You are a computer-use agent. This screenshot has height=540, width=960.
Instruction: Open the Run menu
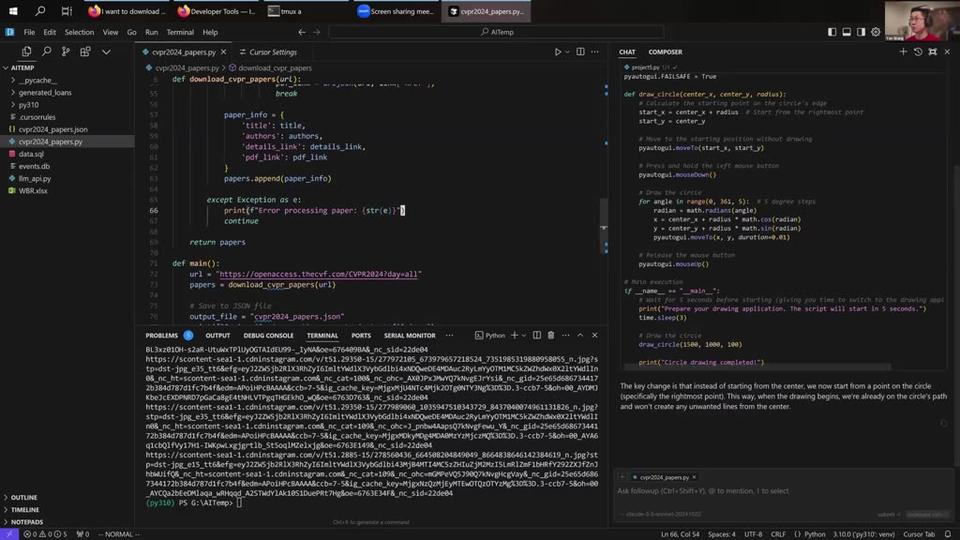tap(151, 32)
